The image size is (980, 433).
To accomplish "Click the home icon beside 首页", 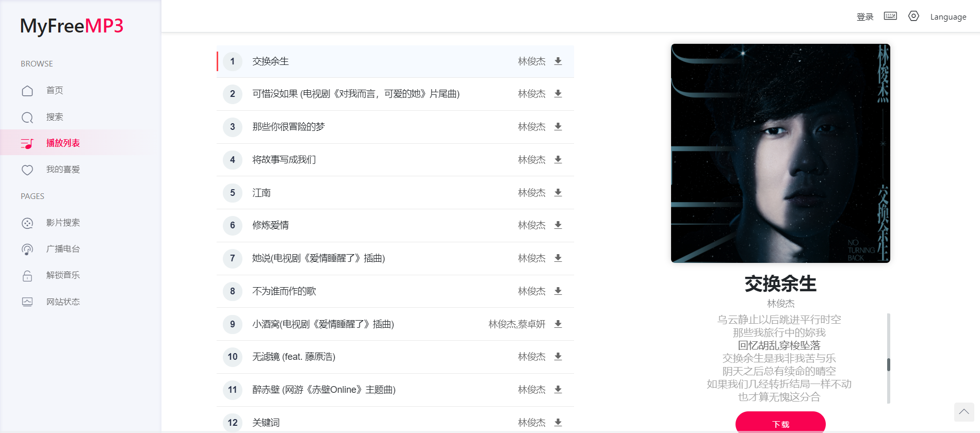I will point(27,91).
